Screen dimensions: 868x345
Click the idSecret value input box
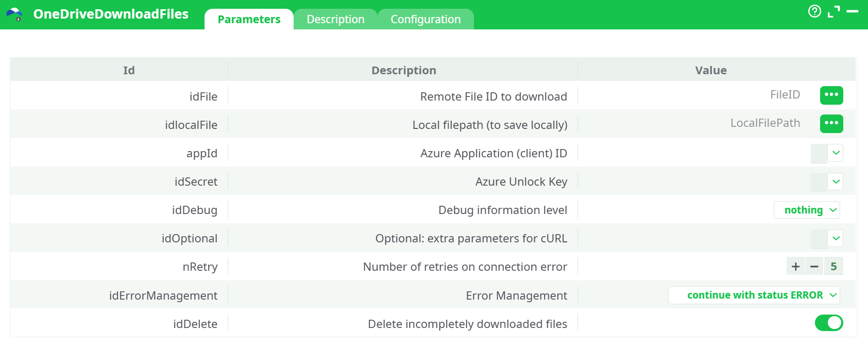pyautogui.click(x=819, y=182)
